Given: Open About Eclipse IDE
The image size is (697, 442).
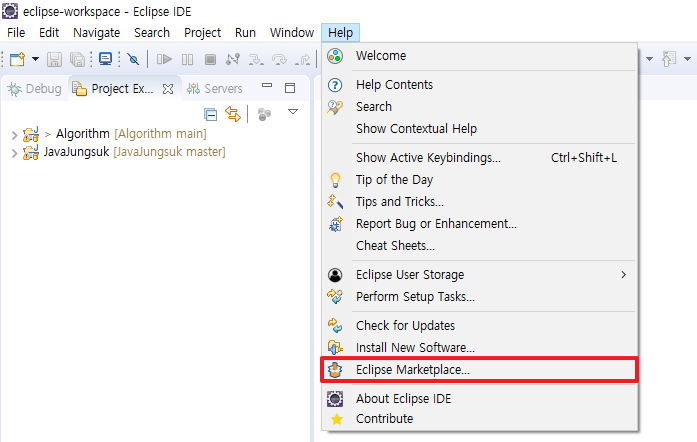Looking at the screenshot, I should pos(480,398).
